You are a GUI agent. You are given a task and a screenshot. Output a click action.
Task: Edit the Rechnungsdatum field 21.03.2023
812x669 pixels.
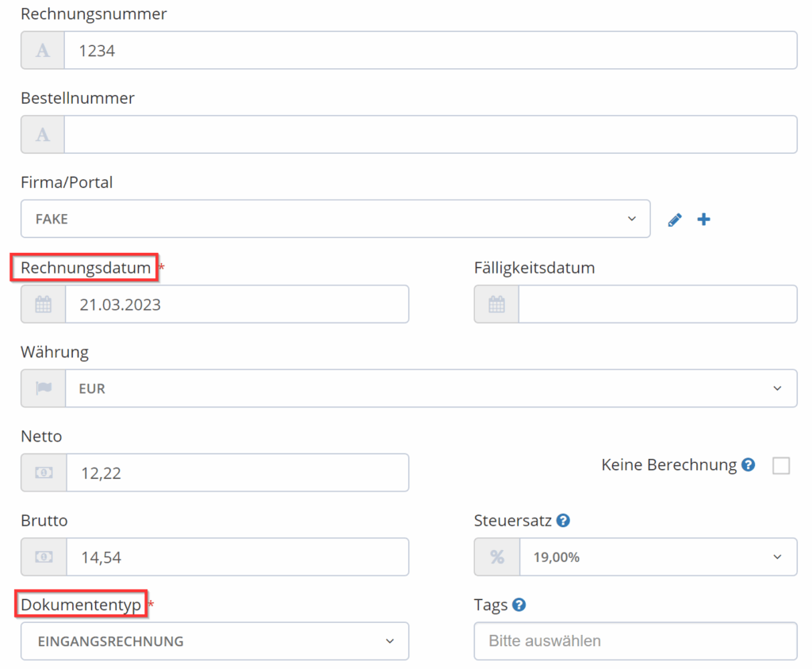237,304
